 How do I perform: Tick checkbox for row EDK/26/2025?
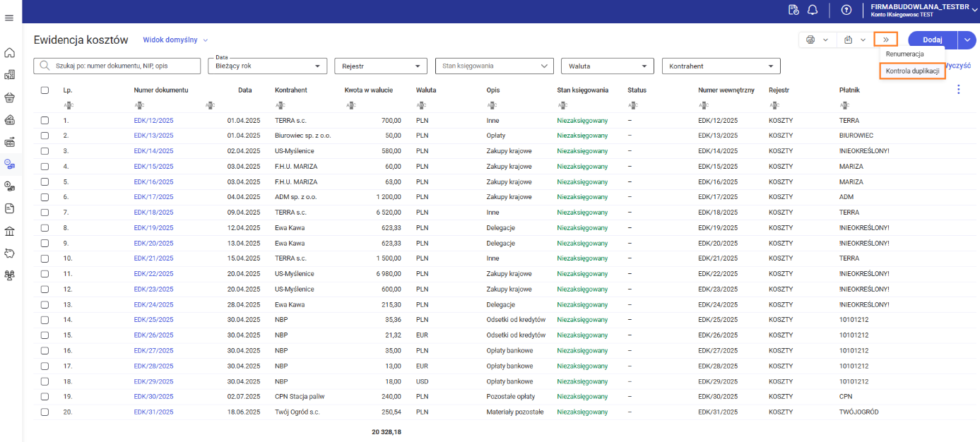[x=45, y=335]
